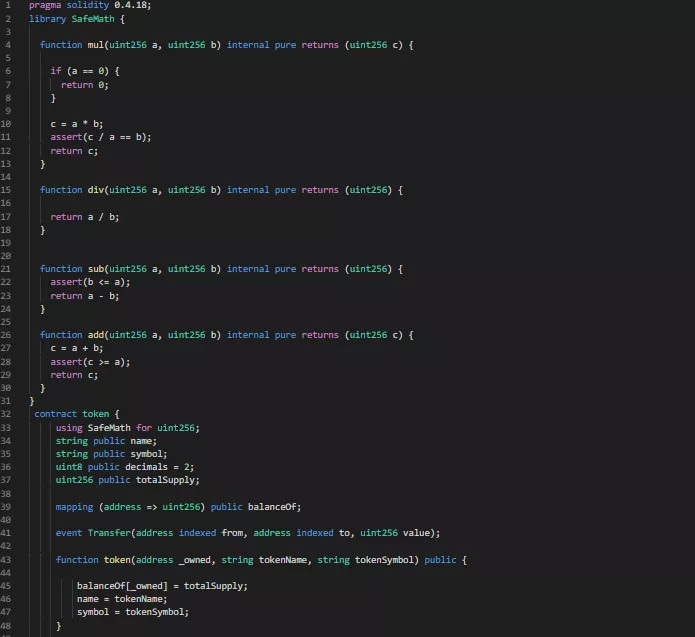Click the 'if (a == 0) {' line
Viewport: 695px width, 637px height.
tap(85, 71)
